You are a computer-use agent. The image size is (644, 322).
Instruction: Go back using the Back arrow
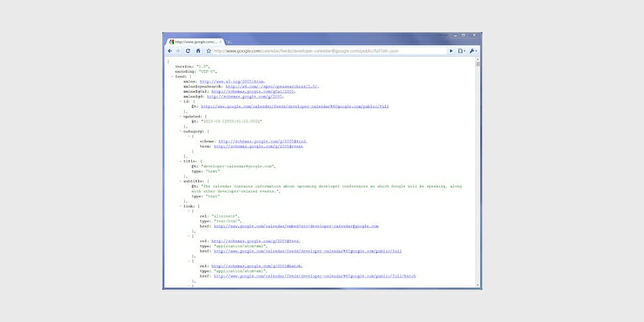tap(169, 51)
